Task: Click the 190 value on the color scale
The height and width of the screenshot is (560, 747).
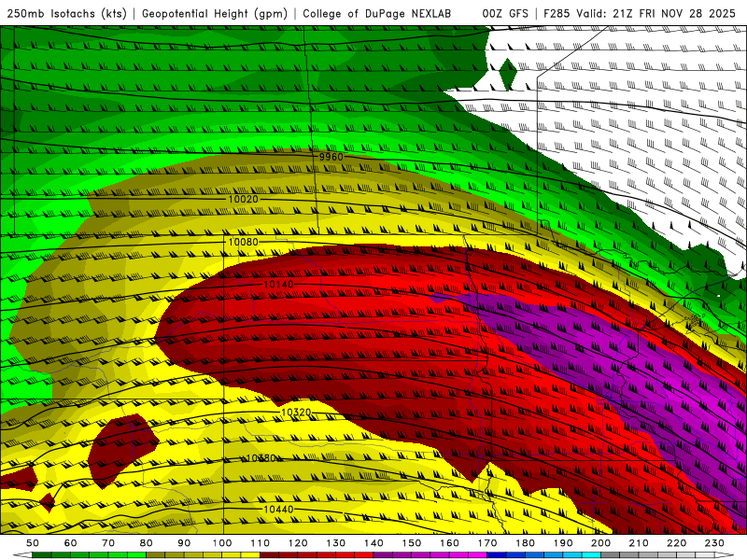Action: click(563, 543)
